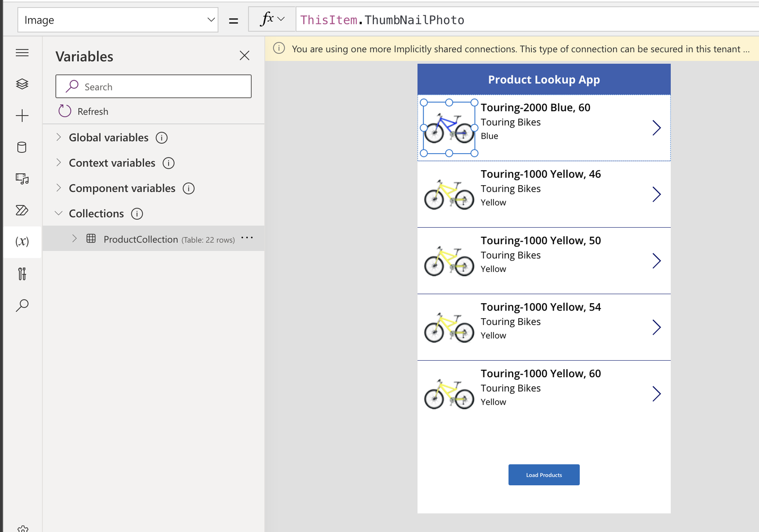
Task: Click the Load Products button
Action: coord(544,475)
